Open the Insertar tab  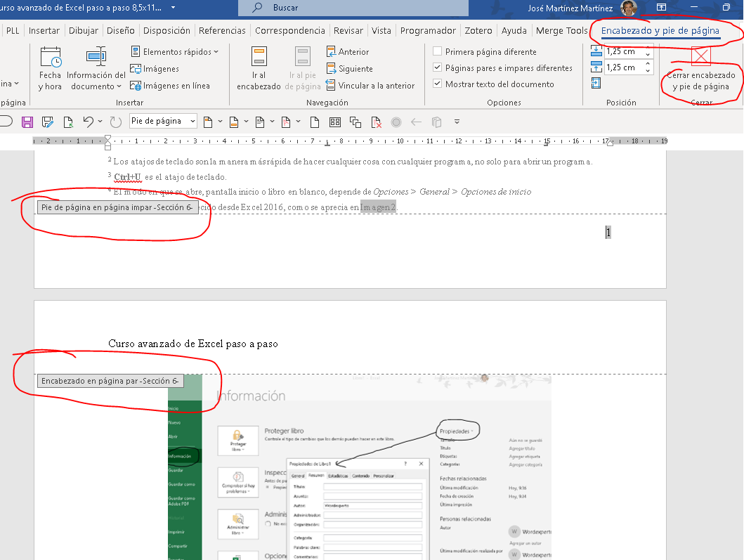[44, 31]
